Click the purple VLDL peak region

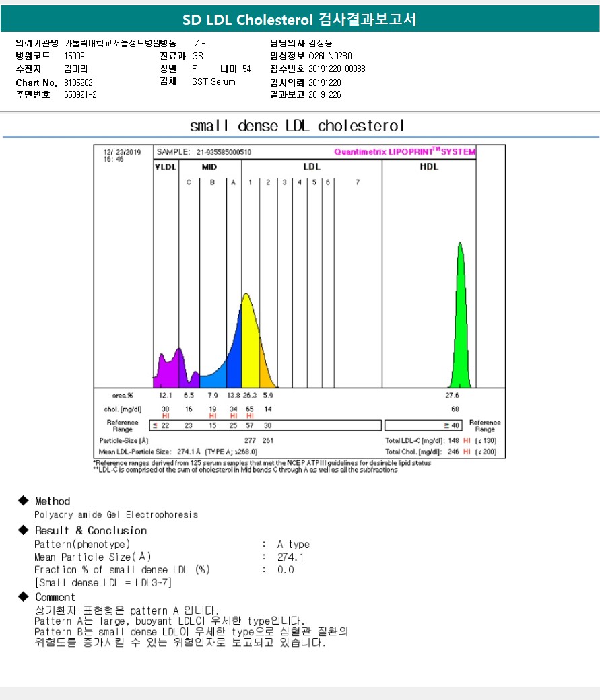click(166, 370)
